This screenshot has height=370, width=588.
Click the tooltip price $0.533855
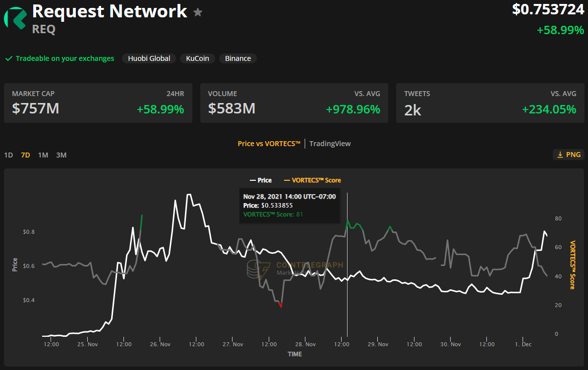tap(277, 205)
